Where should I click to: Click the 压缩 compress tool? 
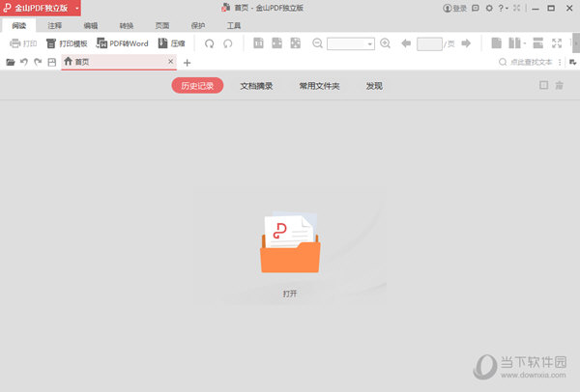(172, 43)
